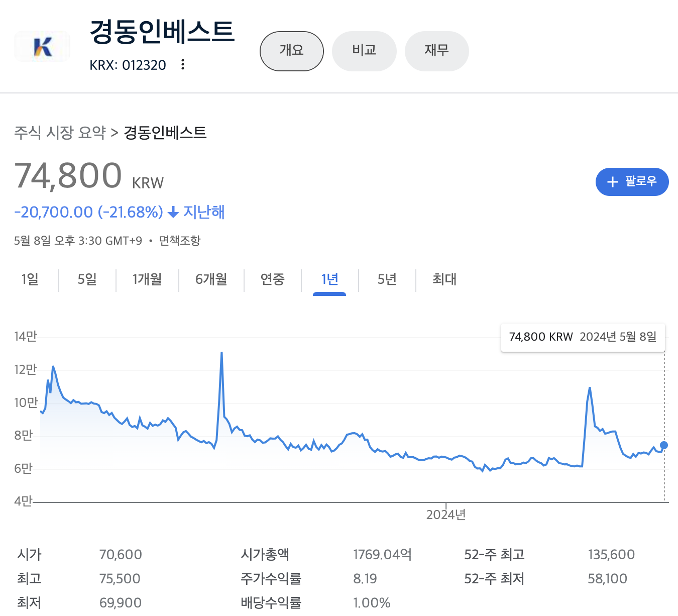
Task: Select the 5년 chart range
Action: 387,279
